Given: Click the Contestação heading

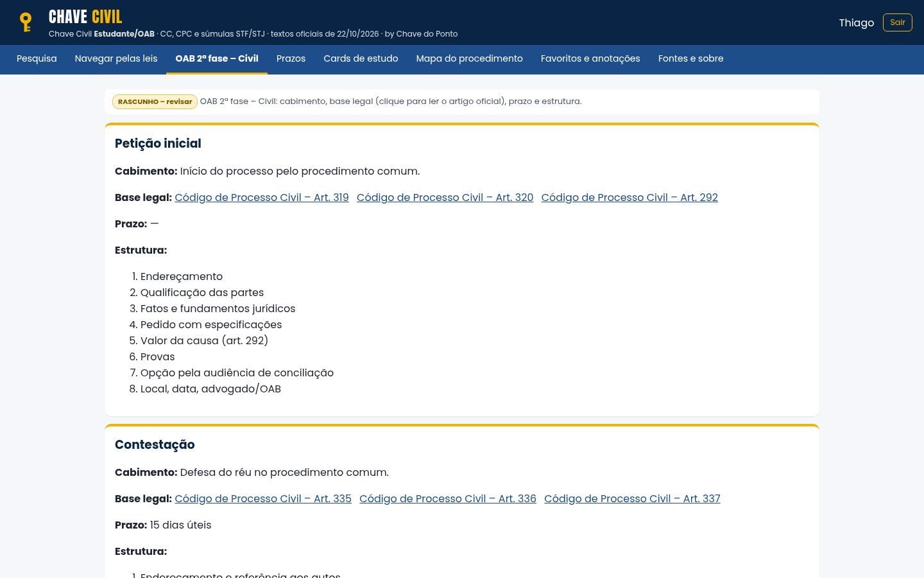Looking at the screenshot, I should coord(155,445).
